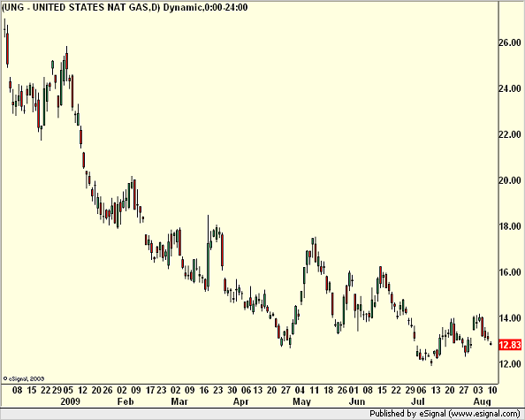Click the eSignal 2009 copyright text
525x420 pixels.
pyautogui.click(x=24, y=378)
